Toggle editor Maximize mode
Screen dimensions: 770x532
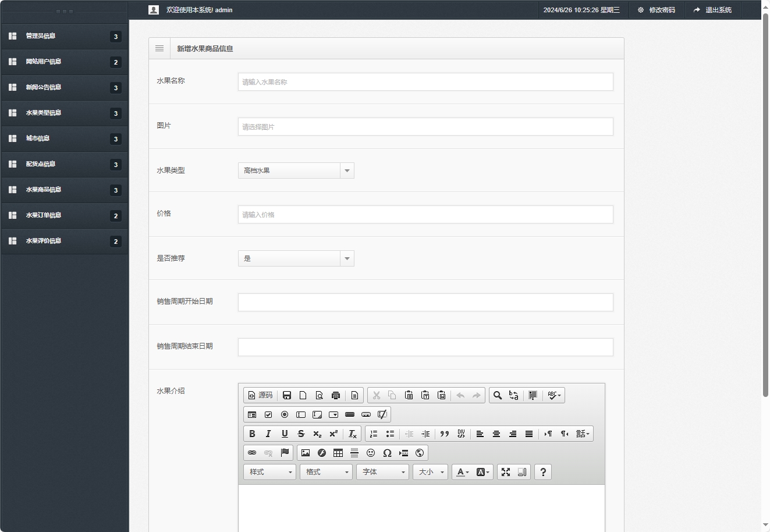tap(506, 472)
